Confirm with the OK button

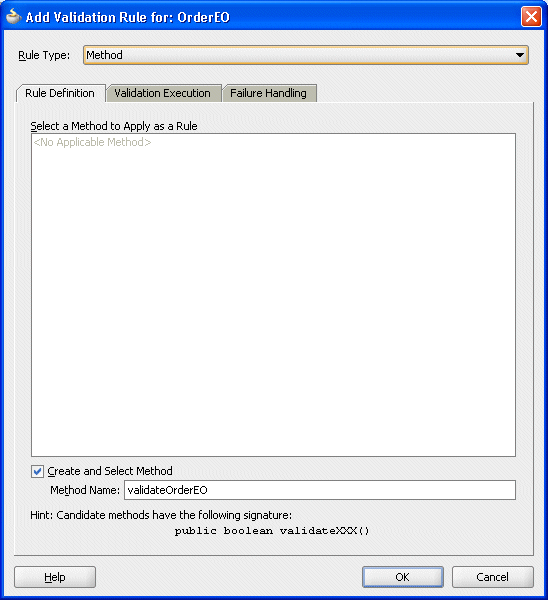[403, 577]
